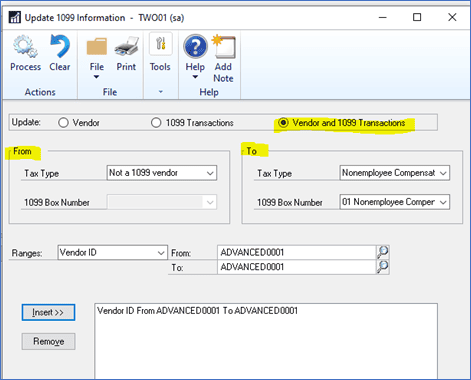Select the inserted Vendor ID range entry

(197, 311)
